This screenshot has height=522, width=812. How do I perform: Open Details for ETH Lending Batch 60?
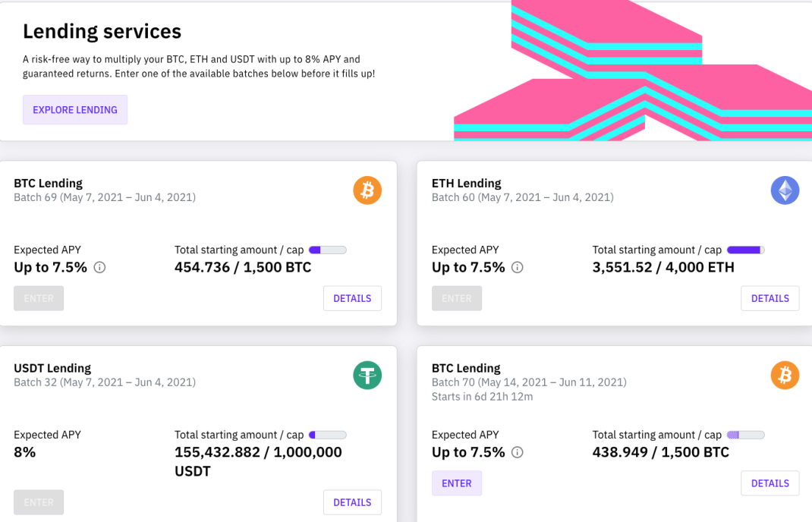[x=770, y=298]
